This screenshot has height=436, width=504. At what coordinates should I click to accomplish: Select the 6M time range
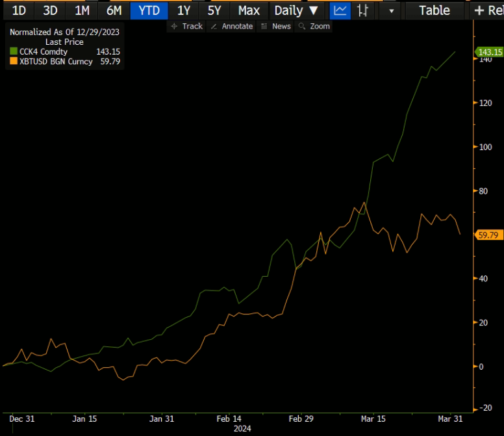114,10
